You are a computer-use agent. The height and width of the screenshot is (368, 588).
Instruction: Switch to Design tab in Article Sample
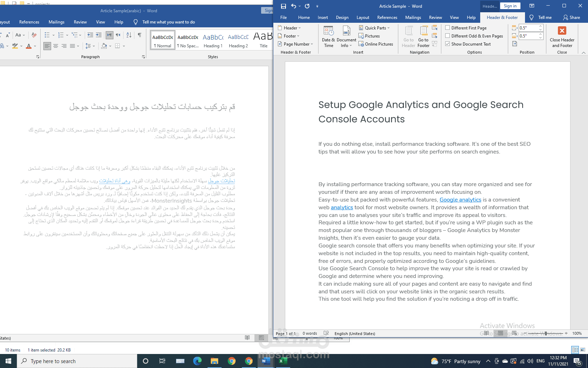[x=342, y=17]
